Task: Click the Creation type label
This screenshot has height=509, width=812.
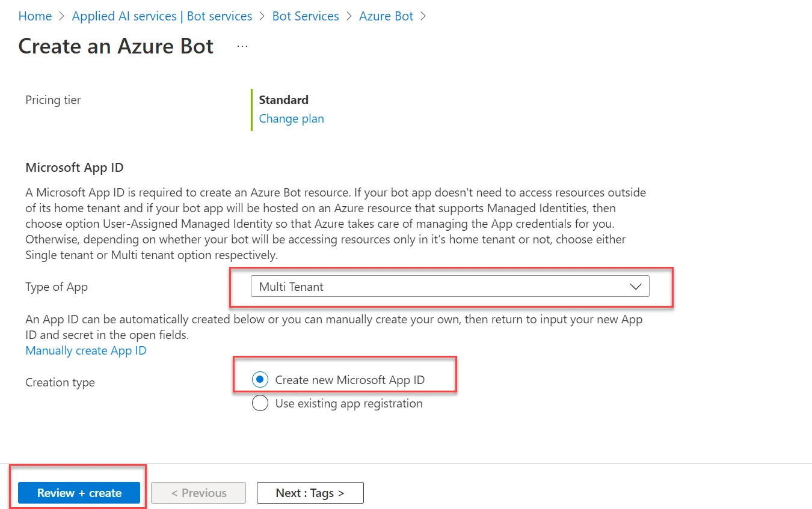Action: 60,382
